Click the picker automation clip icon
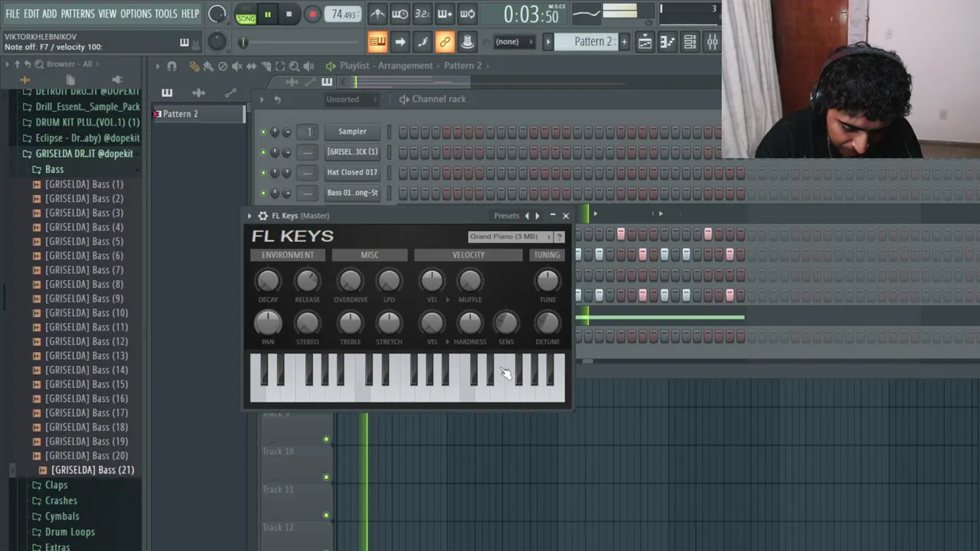 tap(230, 93)
